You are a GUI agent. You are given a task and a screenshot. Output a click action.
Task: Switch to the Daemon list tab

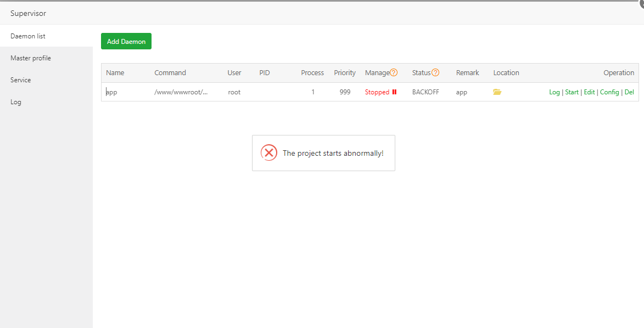28,36
